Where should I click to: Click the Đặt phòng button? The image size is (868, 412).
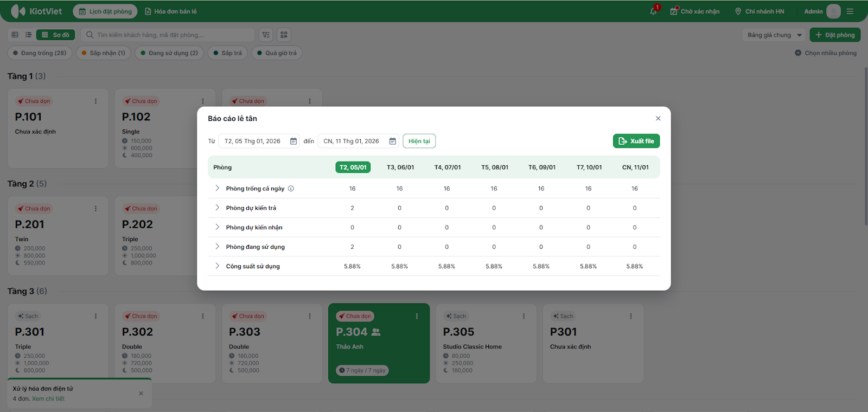835,35
